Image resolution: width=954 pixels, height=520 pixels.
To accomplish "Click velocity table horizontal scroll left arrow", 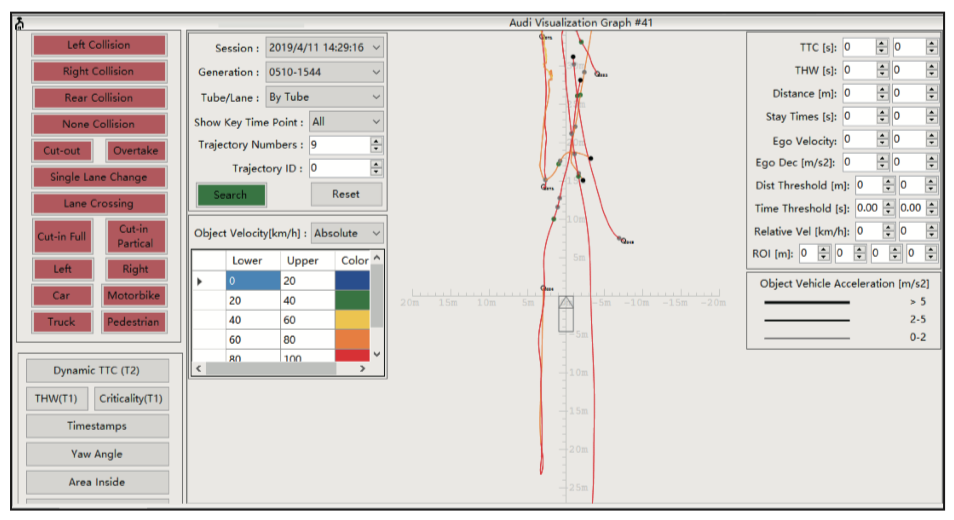I will (x=198, y=369).
